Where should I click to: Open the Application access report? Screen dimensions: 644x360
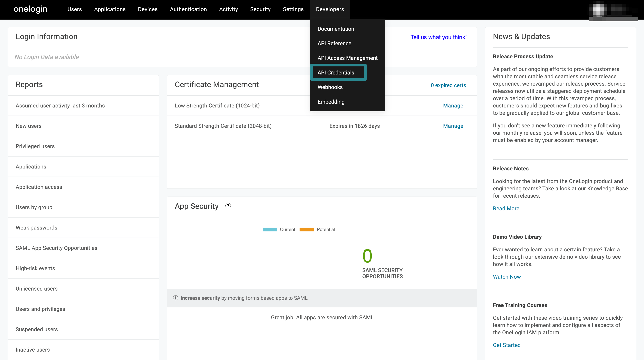point(83,187)
